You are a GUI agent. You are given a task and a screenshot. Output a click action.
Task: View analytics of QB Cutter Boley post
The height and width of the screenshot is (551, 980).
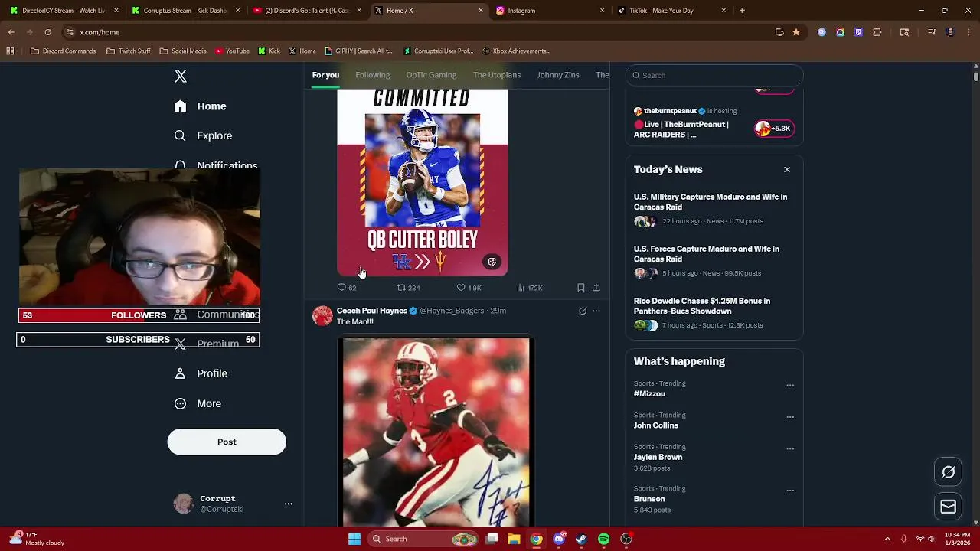(530, 288)
